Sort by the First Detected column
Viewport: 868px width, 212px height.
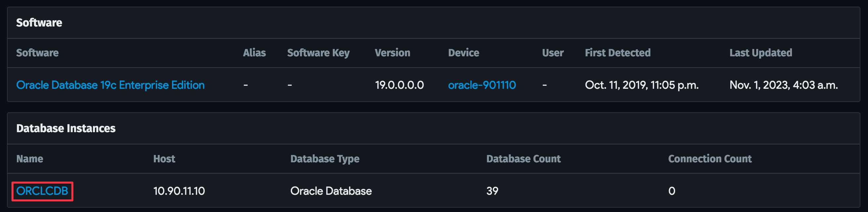[617, 53]
